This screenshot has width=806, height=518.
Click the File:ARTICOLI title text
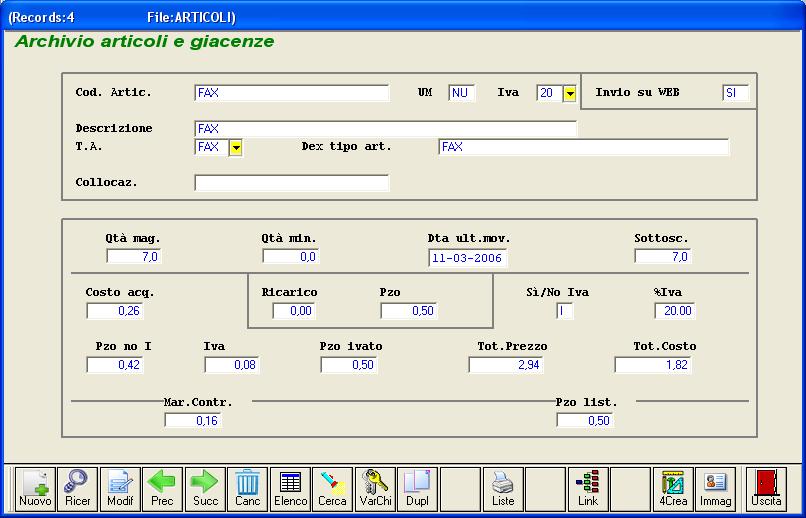coord(191,17)
